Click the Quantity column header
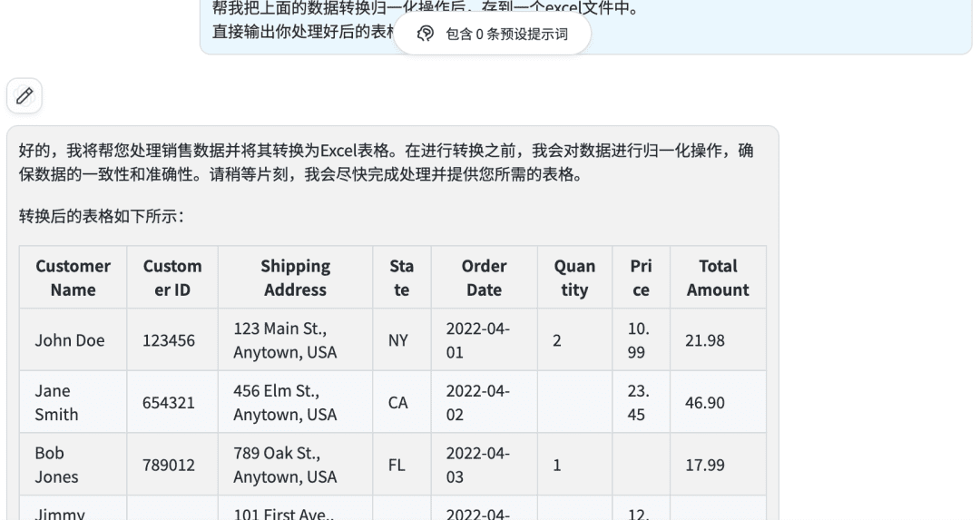 click(x=574, y=278)
